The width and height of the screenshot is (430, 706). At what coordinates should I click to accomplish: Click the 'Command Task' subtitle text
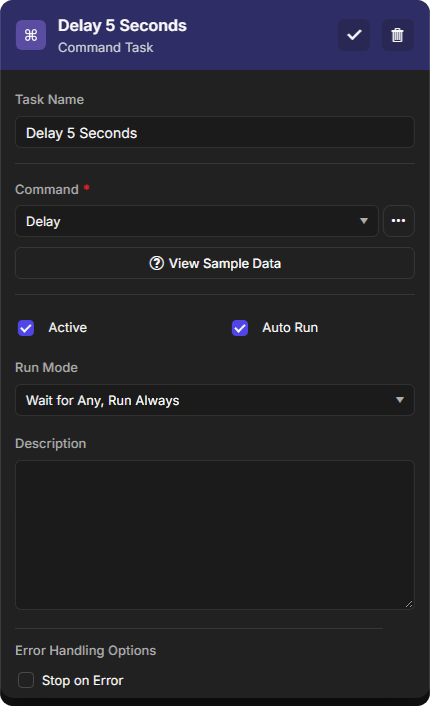click(105, 48)
